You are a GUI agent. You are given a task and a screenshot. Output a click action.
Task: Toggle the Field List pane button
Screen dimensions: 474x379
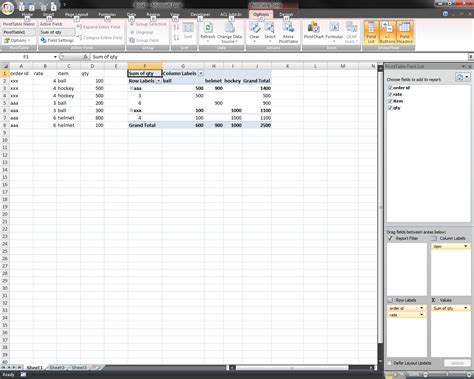tap(371, 32)
